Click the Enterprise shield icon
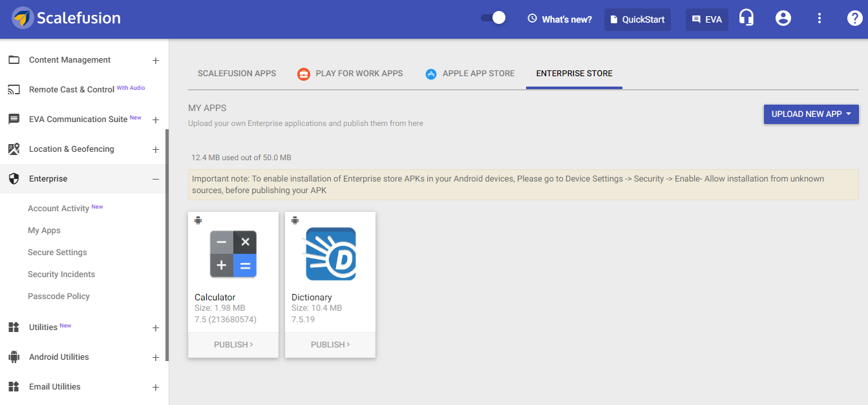Image resolution: width=868 pixels, height=405 pixels. [x=14, y=179]
